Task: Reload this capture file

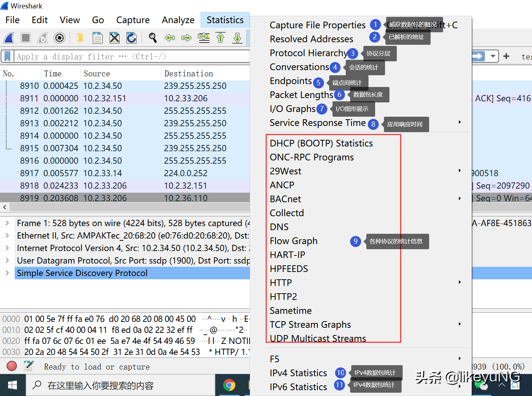Action: coord(132,37)
